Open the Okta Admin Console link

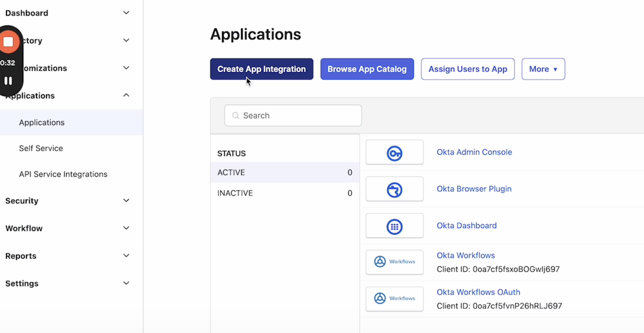tap(474, 152)
